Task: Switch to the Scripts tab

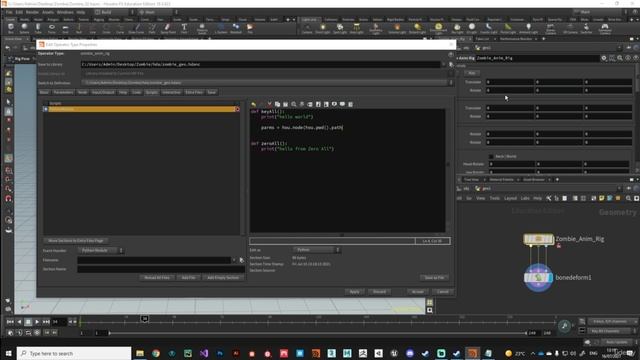Action: (151, 92)
